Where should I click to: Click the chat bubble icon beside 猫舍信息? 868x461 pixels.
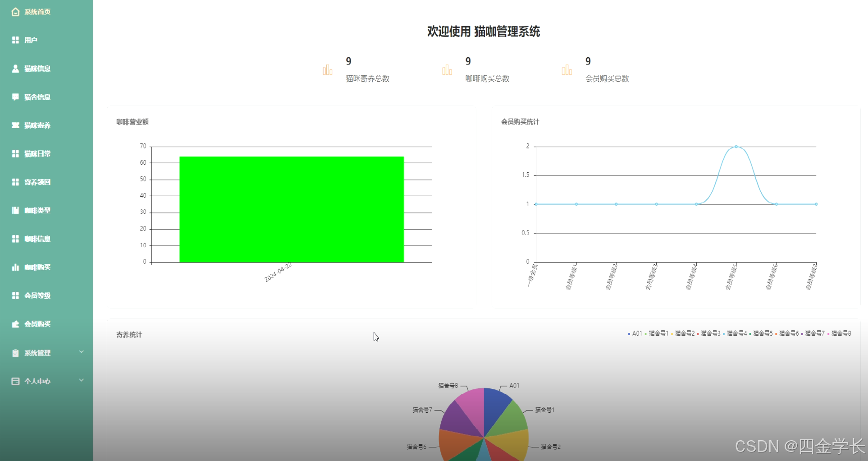pyautogui.click(x=15, y=97)
